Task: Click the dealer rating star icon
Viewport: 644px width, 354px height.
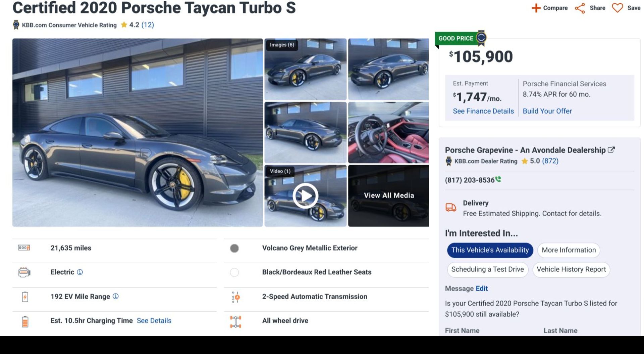Action: (x=525, y=161)
